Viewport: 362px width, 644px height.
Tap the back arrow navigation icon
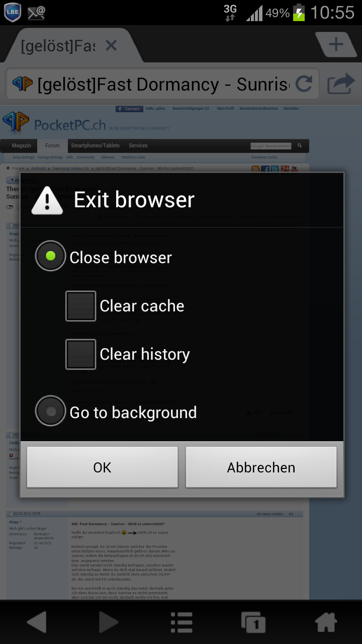click(37, 622)
